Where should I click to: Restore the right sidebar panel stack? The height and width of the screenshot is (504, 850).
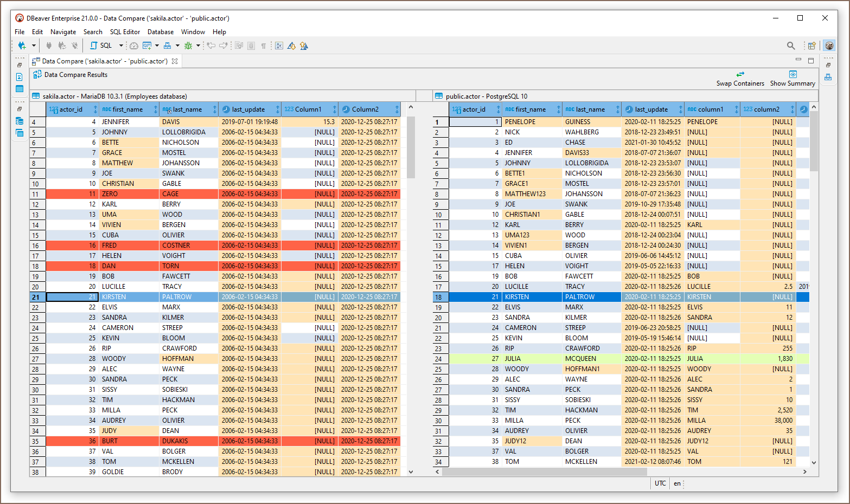(828, 65)
